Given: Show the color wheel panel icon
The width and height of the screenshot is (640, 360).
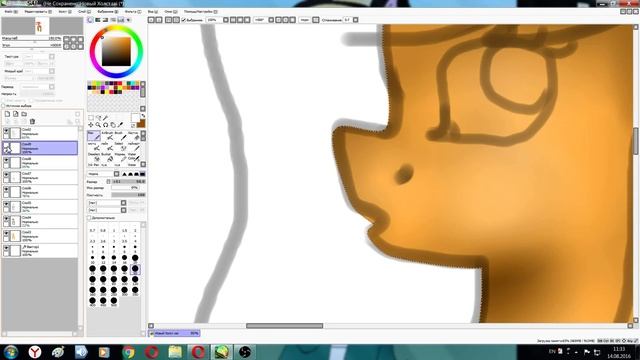Looking at the screenshot, I should point(90,20).
